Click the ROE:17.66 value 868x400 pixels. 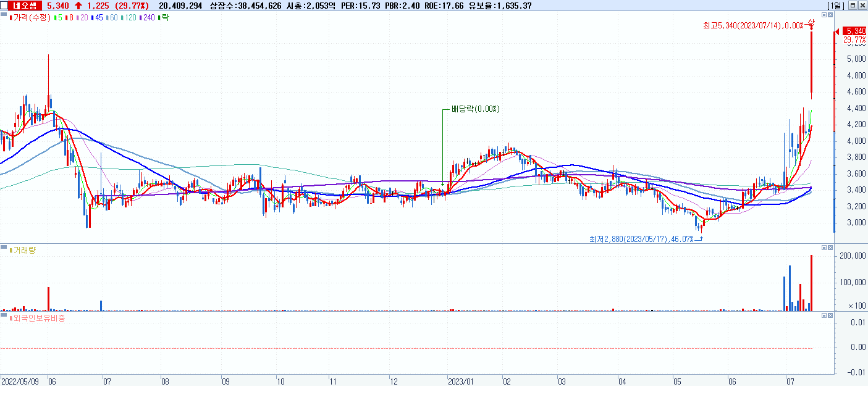[443, 6]
